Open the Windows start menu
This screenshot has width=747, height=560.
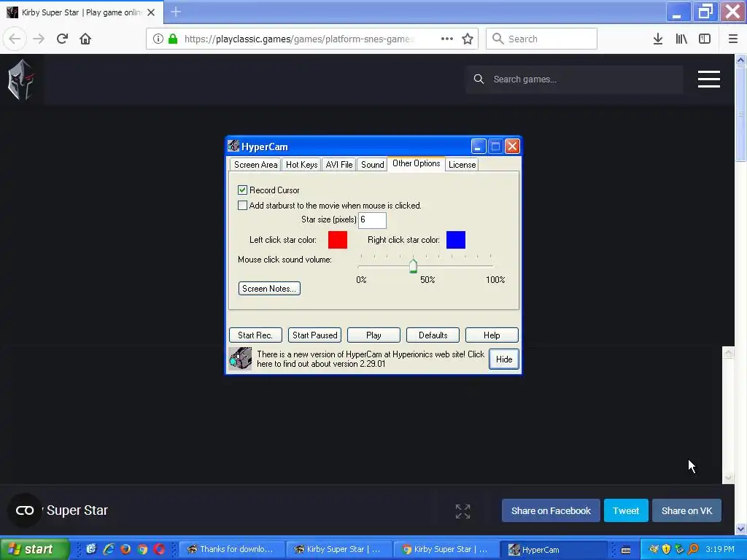[x=34, y=549]
